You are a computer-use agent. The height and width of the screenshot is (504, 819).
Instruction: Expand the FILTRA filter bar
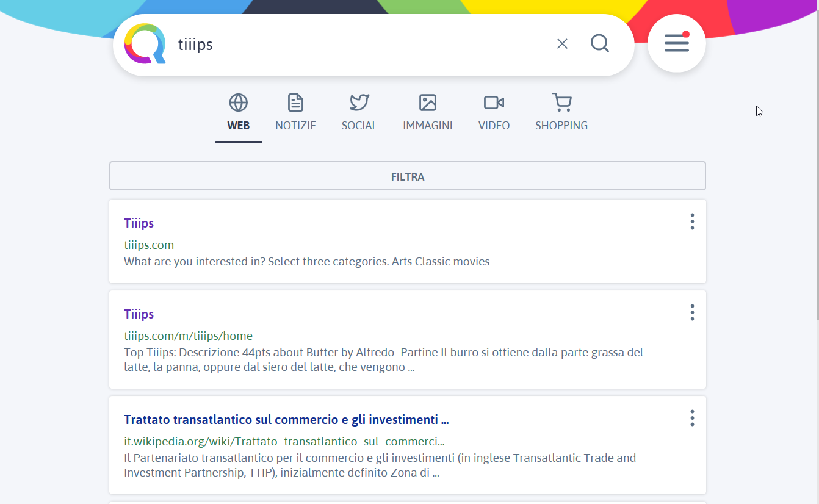point(407,176)
